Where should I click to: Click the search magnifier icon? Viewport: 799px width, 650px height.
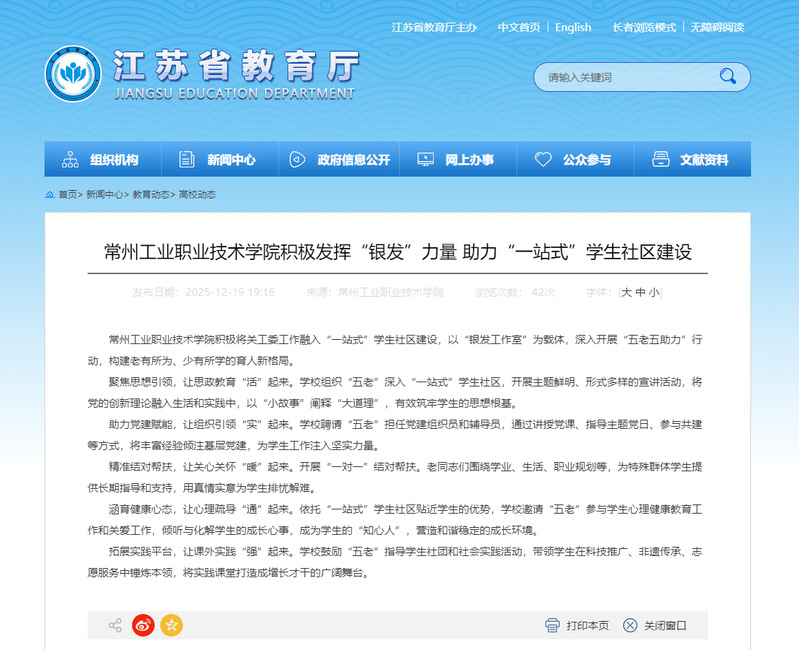(727, 77)
